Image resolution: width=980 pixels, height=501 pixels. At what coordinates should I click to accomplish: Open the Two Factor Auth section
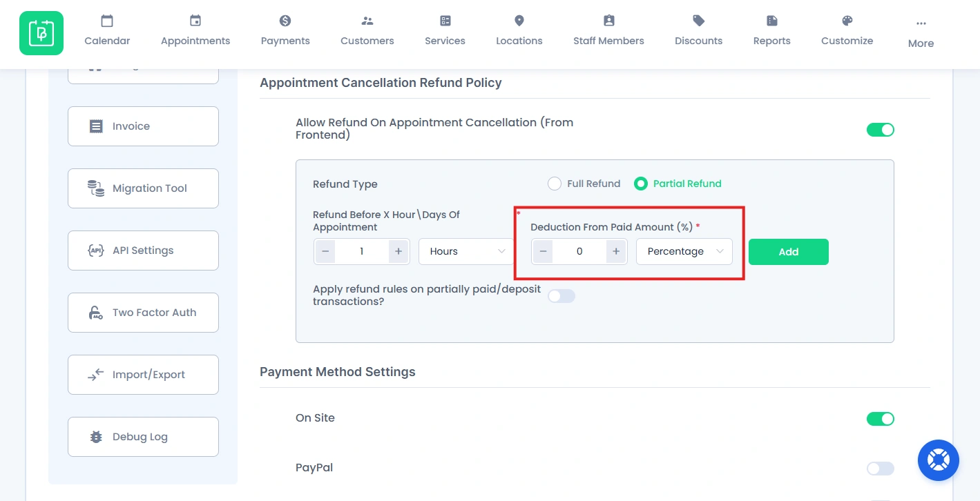coord(143,313)
